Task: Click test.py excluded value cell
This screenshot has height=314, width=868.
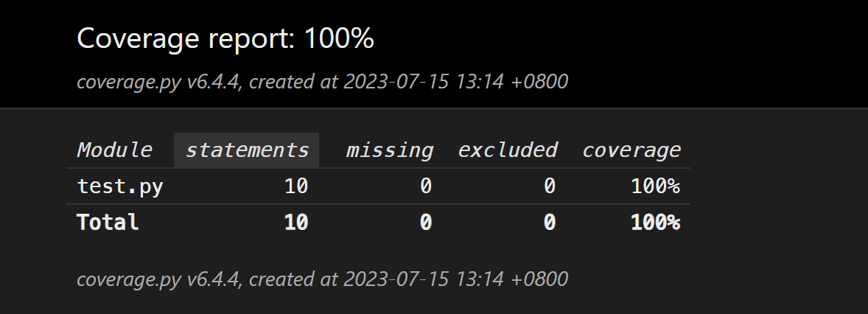Action: coord(549,186)
